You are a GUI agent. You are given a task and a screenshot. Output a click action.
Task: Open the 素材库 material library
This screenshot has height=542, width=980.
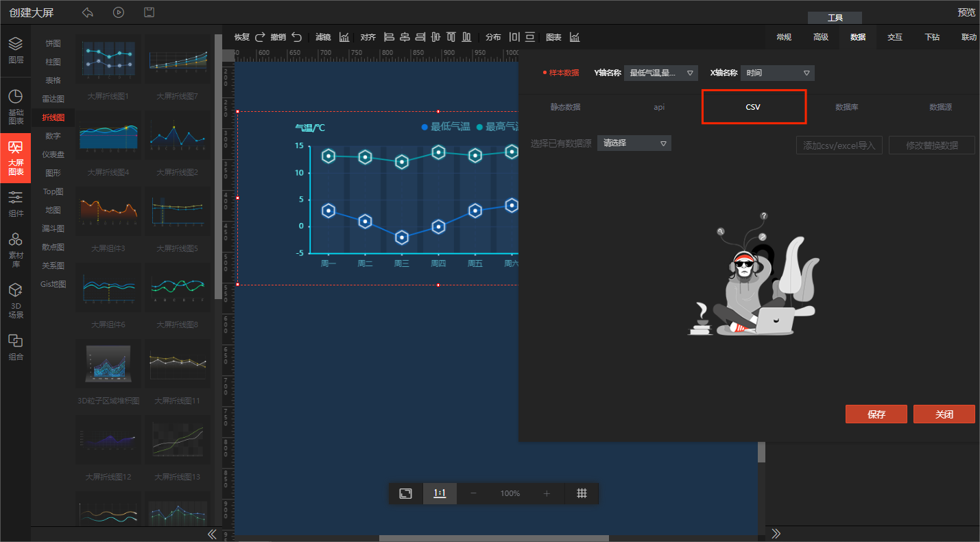pos(15,250)
